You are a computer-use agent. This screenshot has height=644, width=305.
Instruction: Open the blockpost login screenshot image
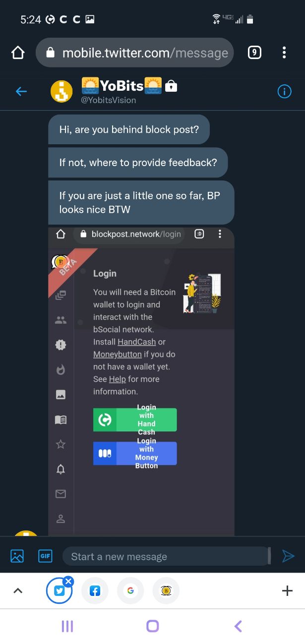[x=141, y=380]
